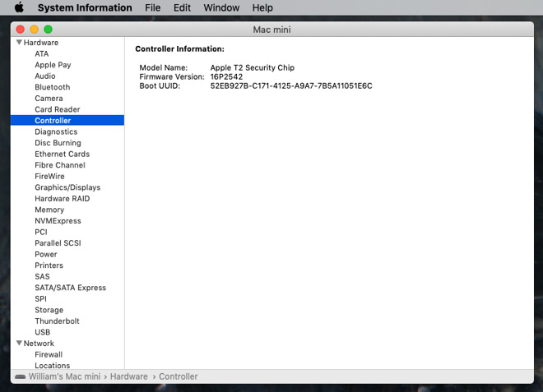Collapse the Hardware section triangle
This screenshot has width=543, height=392.
click(x=19, y=42)
